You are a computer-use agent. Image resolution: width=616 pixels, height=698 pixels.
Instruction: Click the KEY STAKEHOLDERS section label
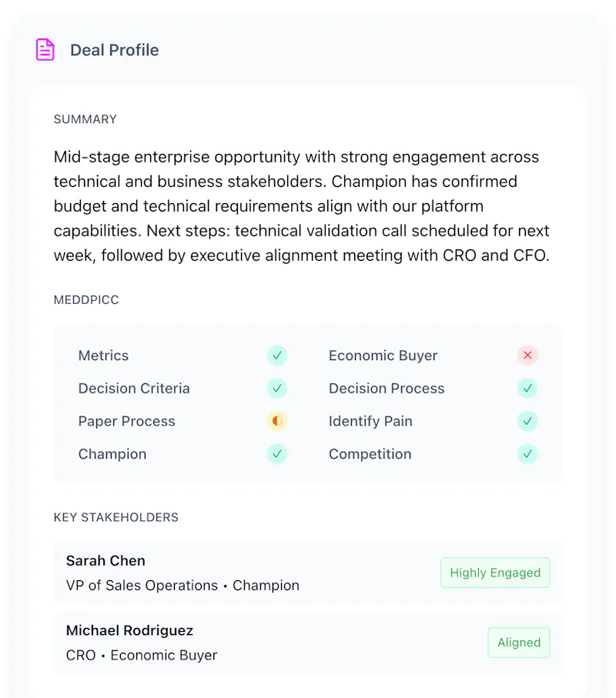(115, 517)
